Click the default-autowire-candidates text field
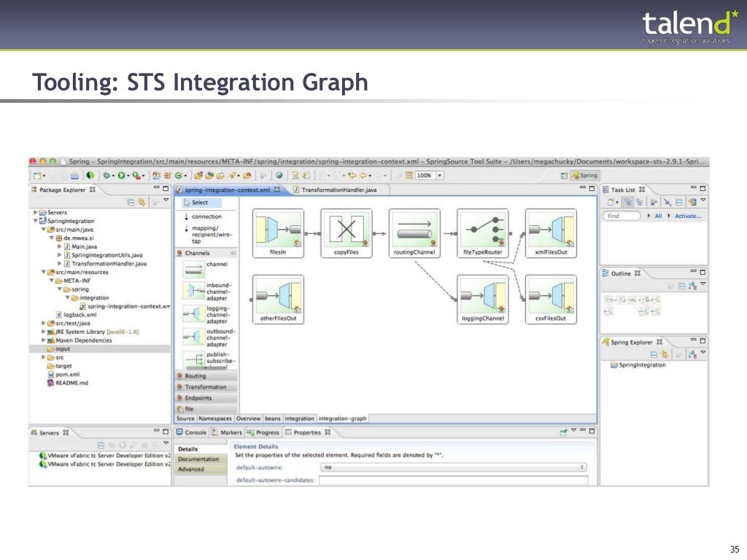 [x=454, y=480]
